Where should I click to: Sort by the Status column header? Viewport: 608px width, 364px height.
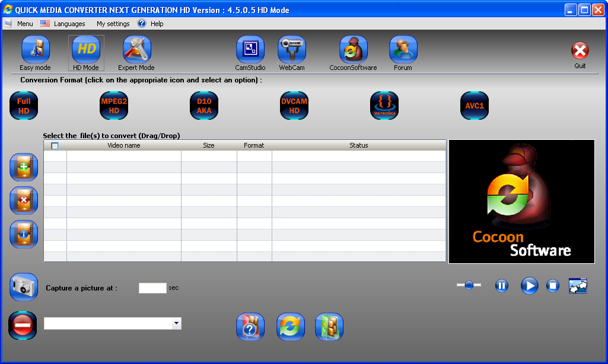coord(359,145)
